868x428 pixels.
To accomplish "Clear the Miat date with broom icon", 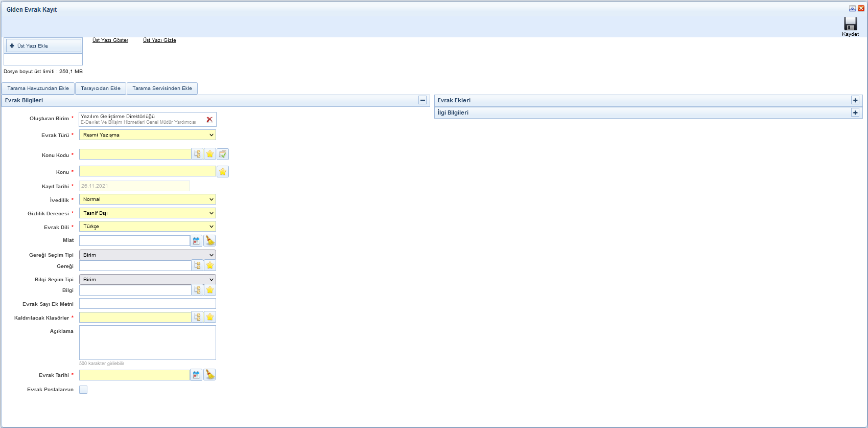I will (209, 240).
